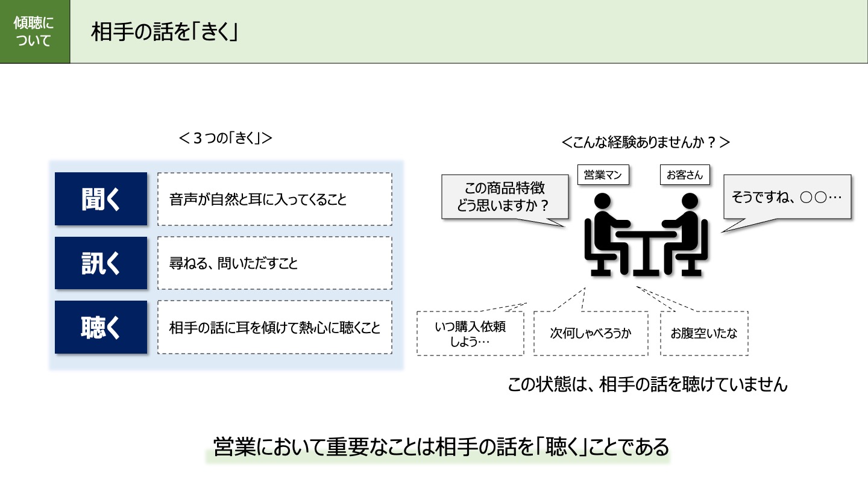Click the speech bubble この商品特徴どう思いますか？
Viewport: 868px width, 488px height.
click(x=505, y=198)
